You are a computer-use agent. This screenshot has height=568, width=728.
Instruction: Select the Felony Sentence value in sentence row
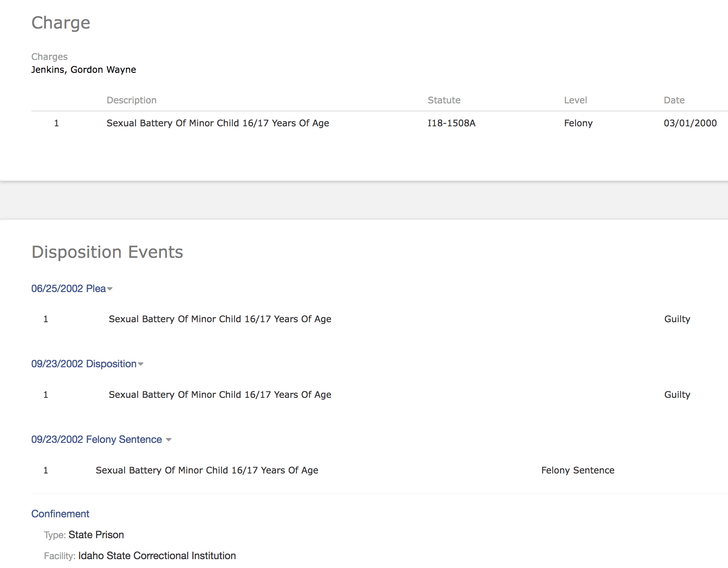pos(578,470)
